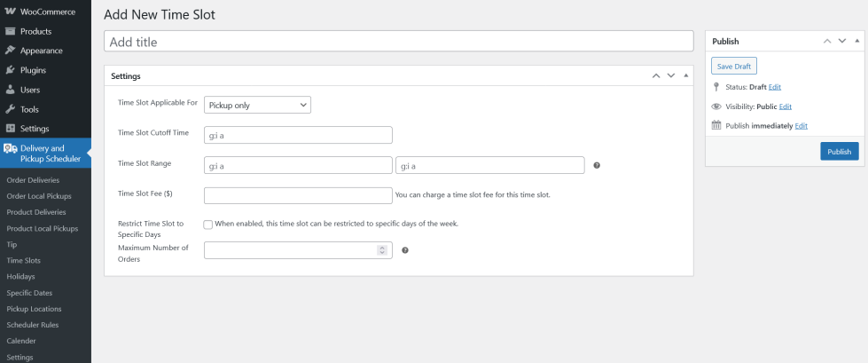Collapse the Publish panel with triangle toggle
This screenshot has height=363, width=868.
coord(856,41)
